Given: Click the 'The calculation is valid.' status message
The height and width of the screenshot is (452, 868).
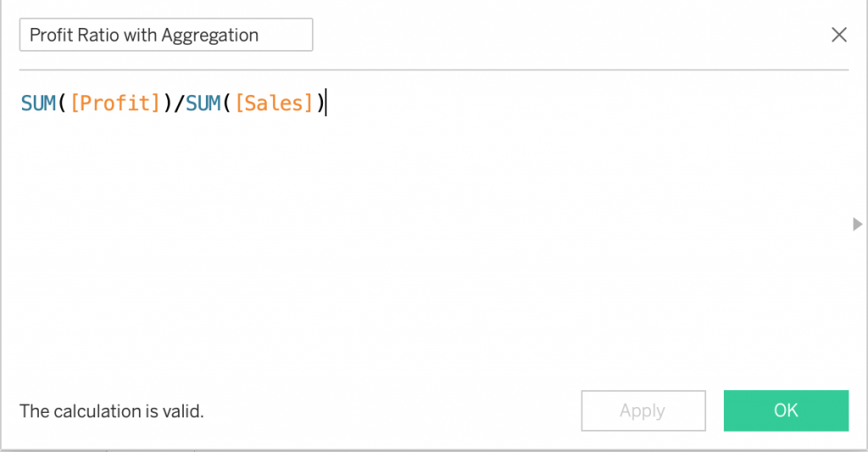Looking at the screenshot, I should [x=112, y=411].
